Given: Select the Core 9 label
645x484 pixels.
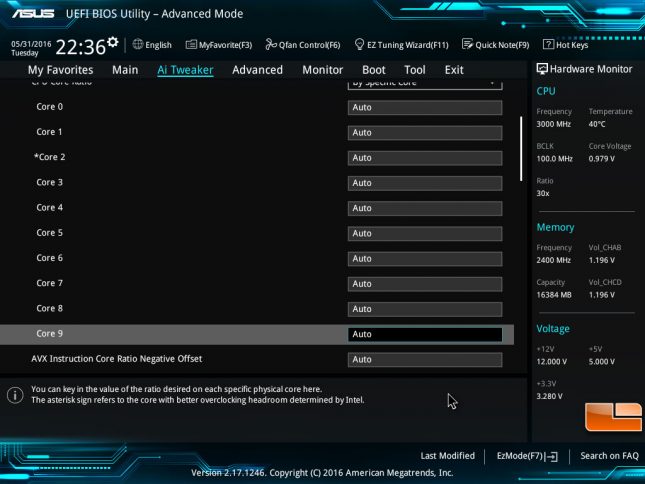Looking at the screenshot, I should (49, 333).
